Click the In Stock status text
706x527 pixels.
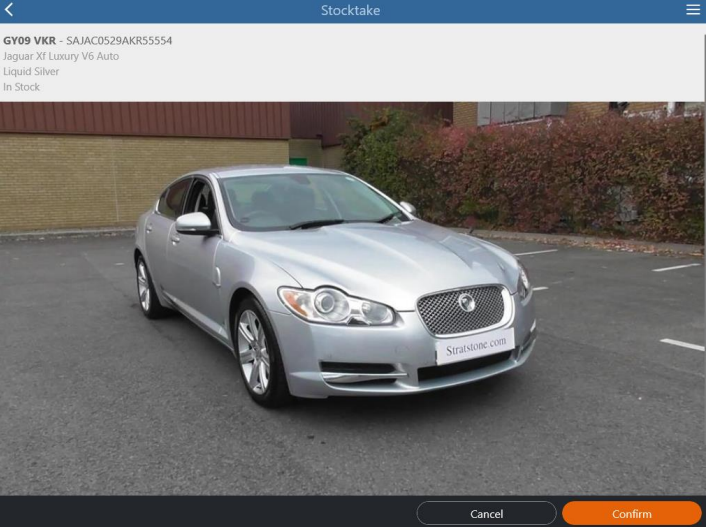(20, 87)
